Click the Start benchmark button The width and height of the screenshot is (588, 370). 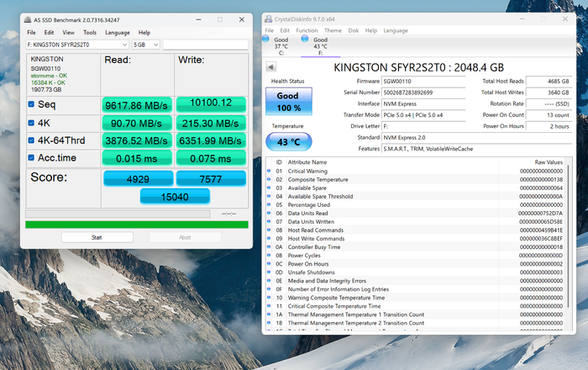click(x=97, y=237)
